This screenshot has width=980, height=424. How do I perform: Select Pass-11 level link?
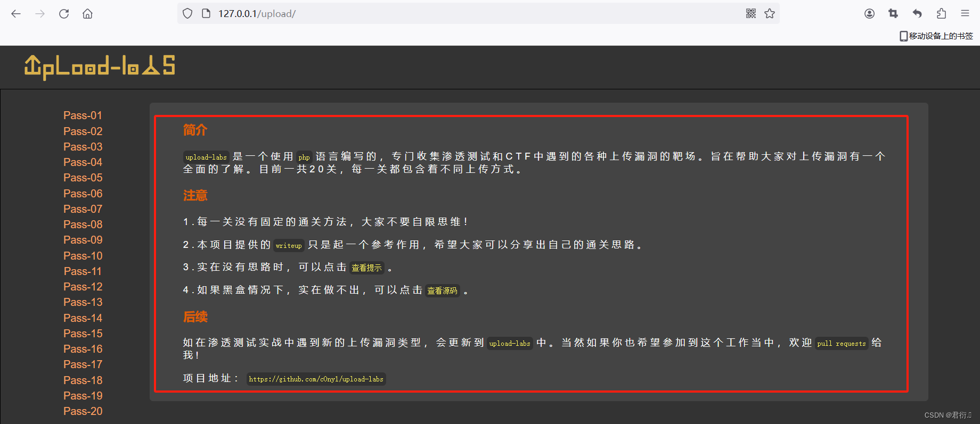tap(83, 271)
